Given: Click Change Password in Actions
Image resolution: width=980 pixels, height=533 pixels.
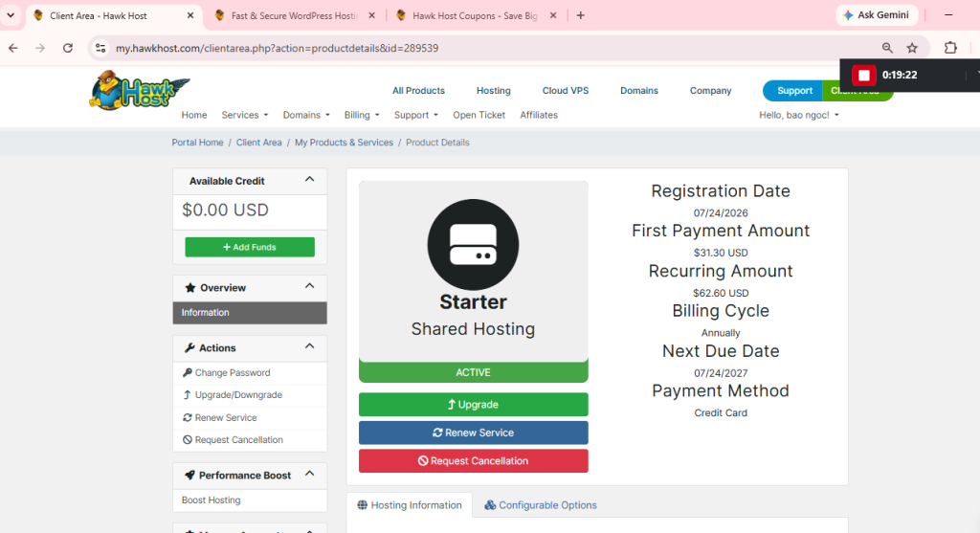Looking at the screenshot, I should click(x=250, y=372).
